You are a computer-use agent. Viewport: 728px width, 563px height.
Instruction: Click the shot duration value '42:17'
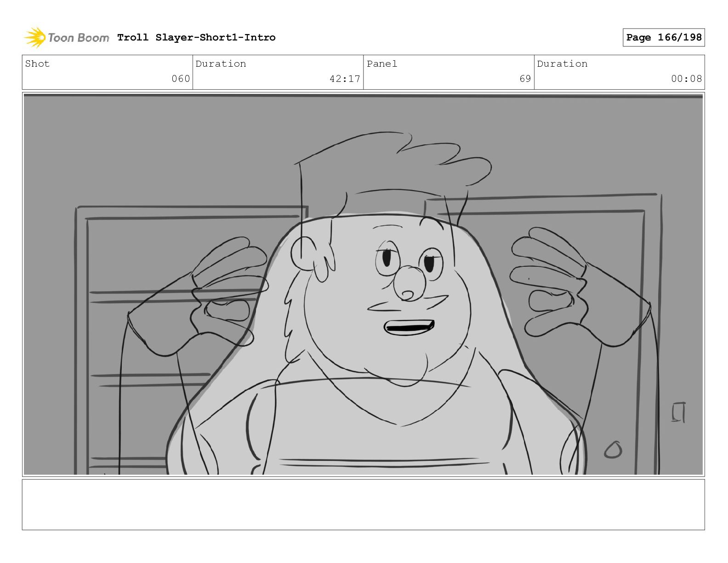pos(345,79)
